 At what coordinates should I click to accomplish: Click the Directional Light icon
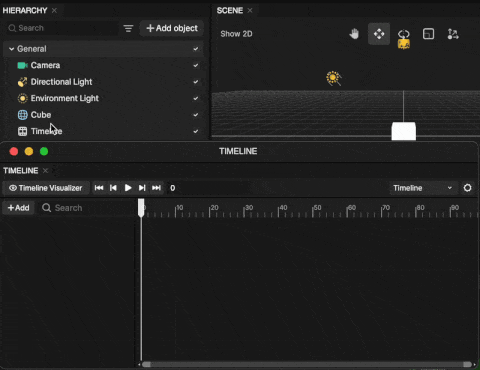[x=22, y=82]
